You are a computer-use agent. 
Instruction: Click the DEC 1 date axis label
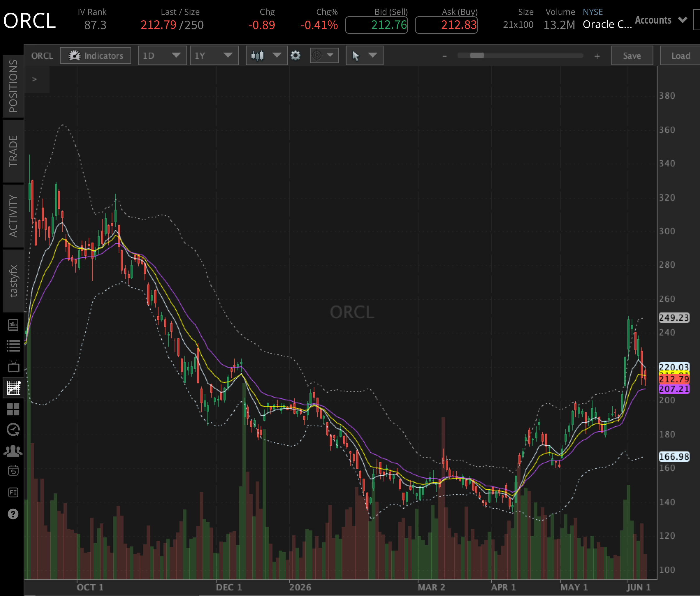pos(229,587)
